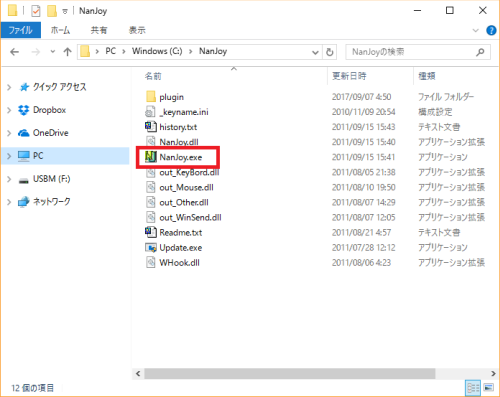Click the out_WinSend.dll file icon
Viewport: 500px width, 397px height.
[151, 217]
